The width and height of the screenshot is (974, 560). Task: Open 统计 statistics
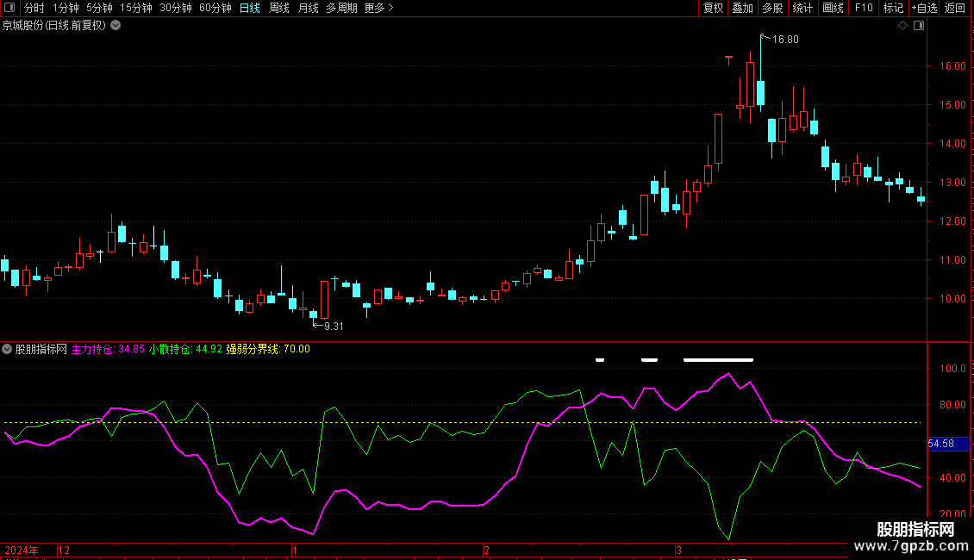802,8
